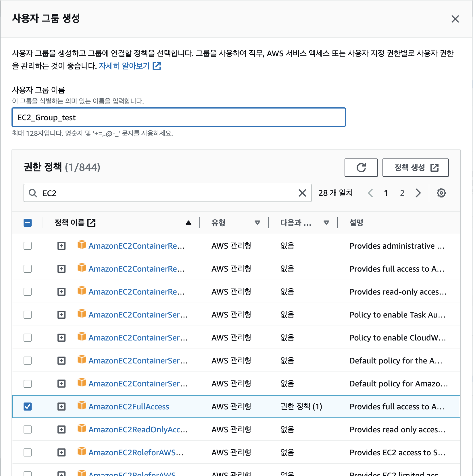Check the 'Provides full access' AmazonEC2ContainerRe policy
Viewport: 473px width, 476px height.
[x=28, y=269]
